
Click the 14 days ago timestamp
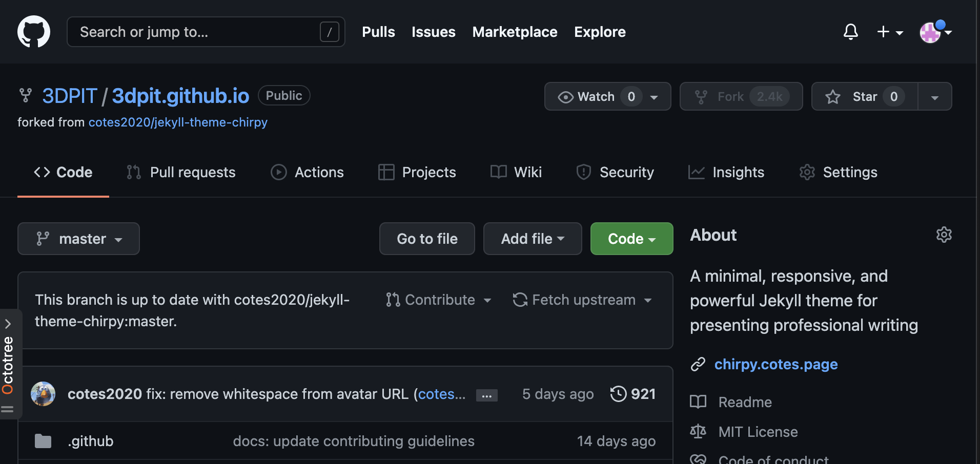(x=616, y=441)
